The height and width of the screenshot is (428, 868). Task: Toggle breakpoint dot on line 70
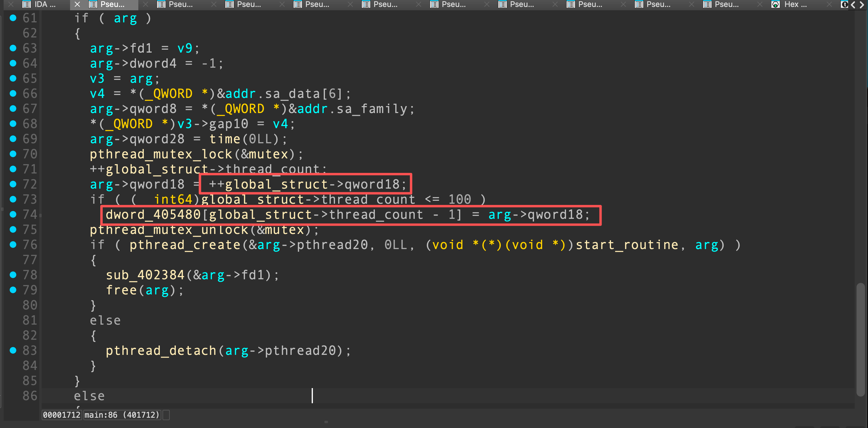(13, 154)
